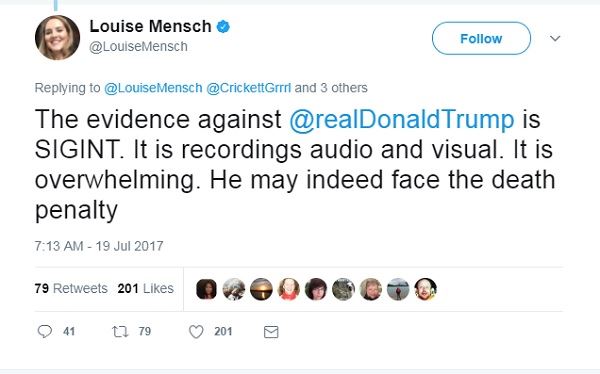Image resolution: width=600 pixels, height=374 pixels.
Task: Click the last bearded liker avatar
Action: click(426, 289)
